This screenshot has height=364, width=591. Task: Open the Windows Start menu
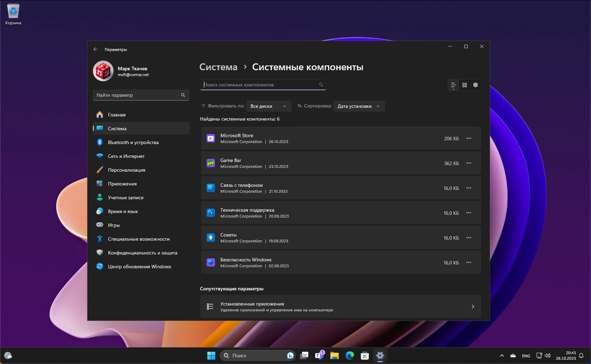pos(211,356)
